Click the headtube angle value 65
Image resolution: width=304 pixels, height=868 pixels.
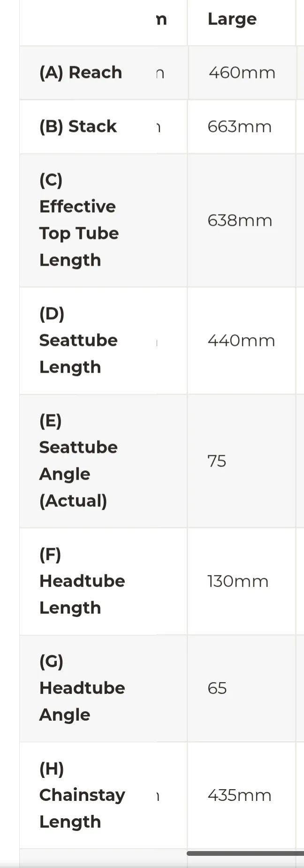click(x=217, y=688)
